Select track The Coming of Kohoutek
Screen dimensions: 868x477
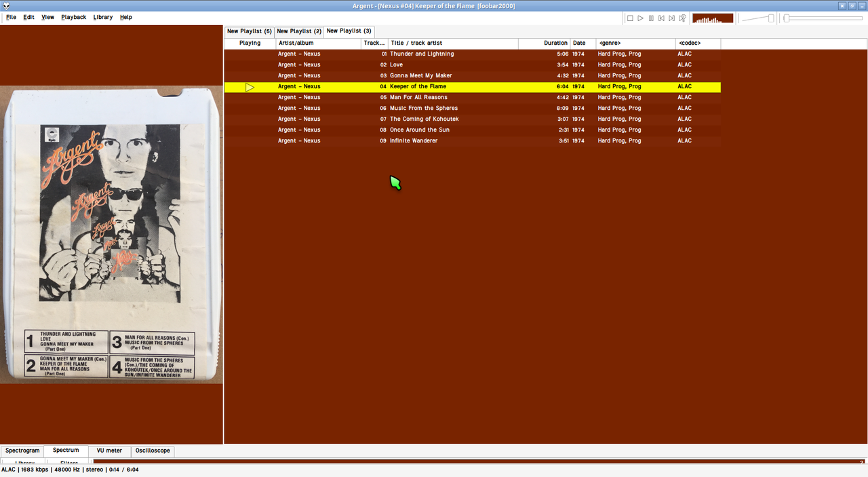(x=424, y=119)
